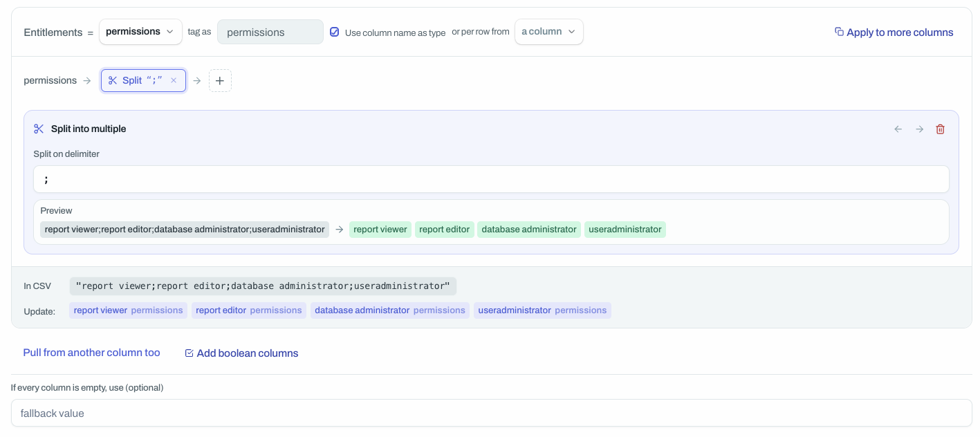
Task: Click the gray preview input string
Action: (x=185, y=230)
